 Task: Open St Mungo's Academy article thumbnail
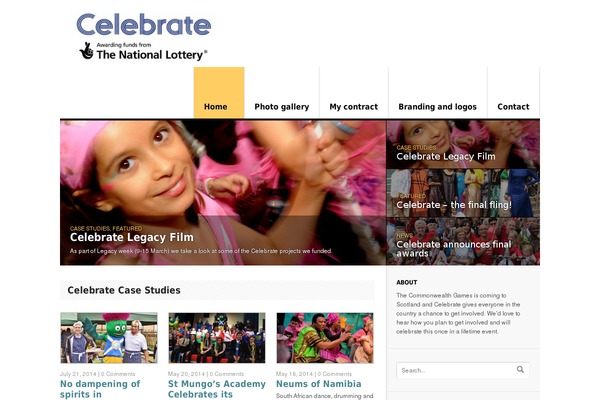[x=217, y=338]
